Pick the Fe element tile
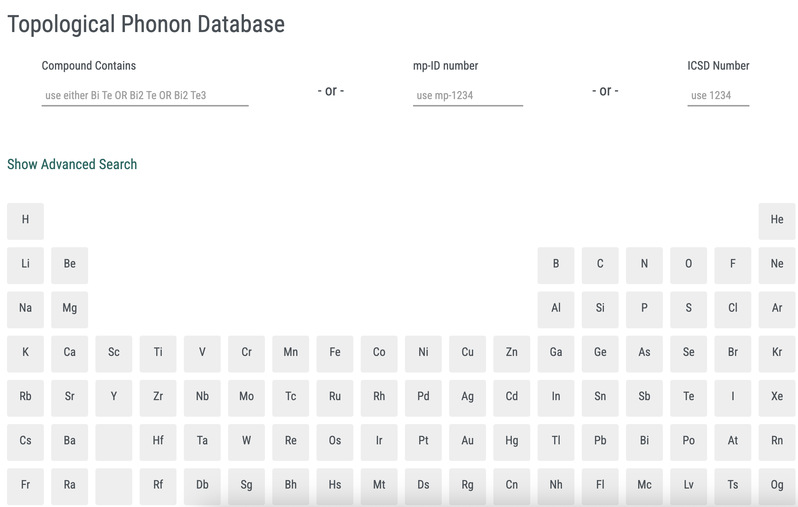Viewport: 798px width, 507px height. [x=335, y=354]
